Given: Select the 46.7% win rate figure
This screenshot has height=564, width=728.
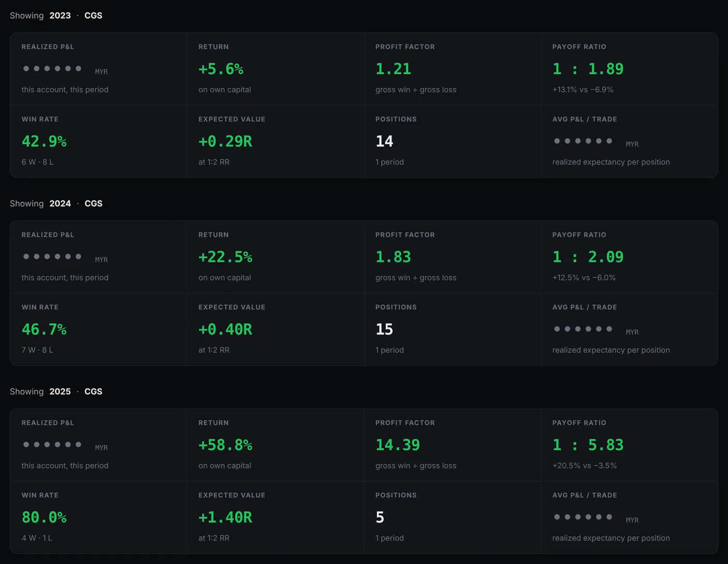Looking at the screenshot, I should pyautogui.click(x=44, y=329).
